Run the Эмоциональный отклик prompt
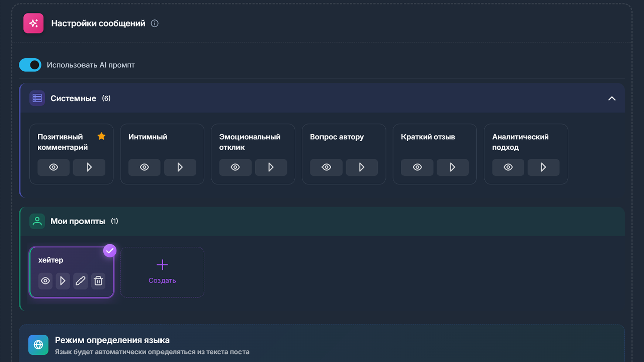The width and height of the screenshot is (644, 362). click(x=271, y=167)
